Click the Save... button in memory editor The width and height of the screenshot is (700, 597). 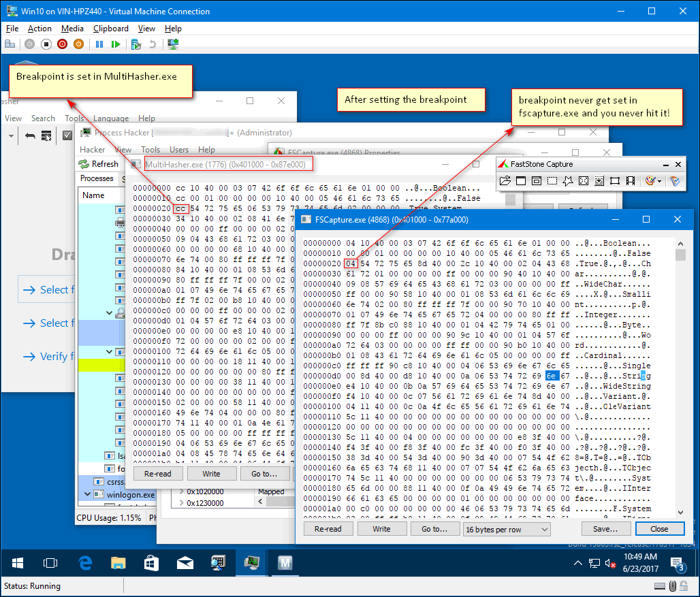[605, 529]
